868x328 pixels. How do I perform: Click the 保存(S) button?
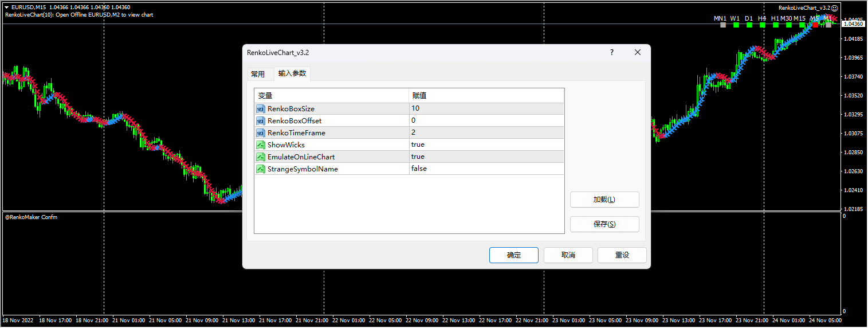604,224
